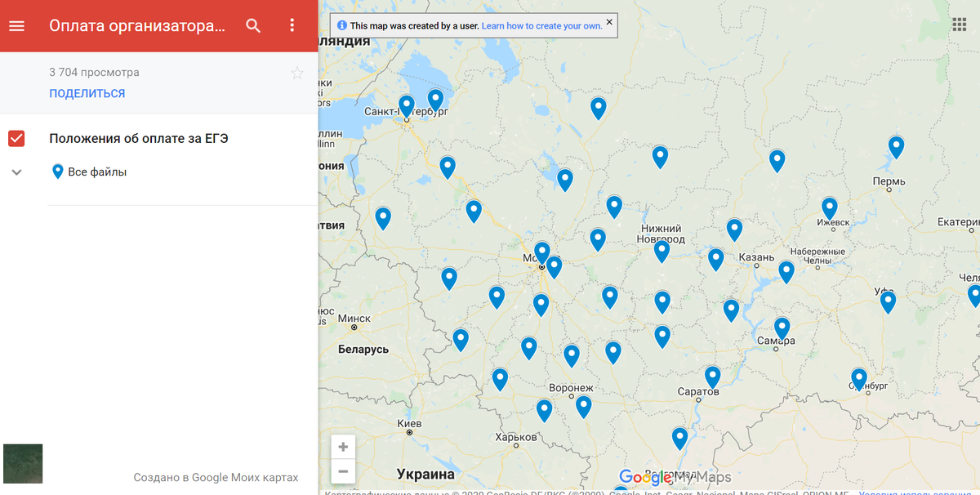Image resolution: width=980 pixels, height=495 pixels.
Task: Click the pin near Уфа label
Action: pos(888,302)
